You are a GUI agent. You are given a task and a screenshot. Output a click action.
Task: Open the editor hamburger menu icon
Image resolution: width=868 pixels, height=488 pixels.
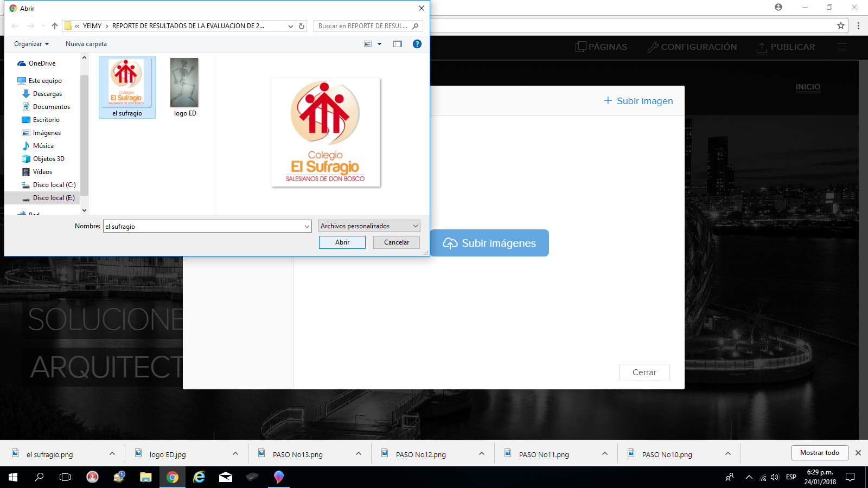point(842,47)
